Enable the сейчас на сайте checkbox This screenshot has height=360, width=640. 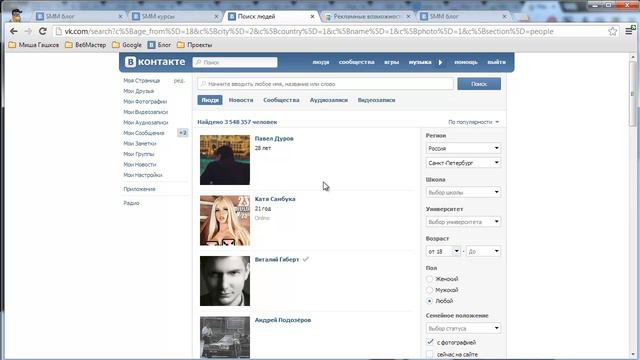click(x=430, y=354)
